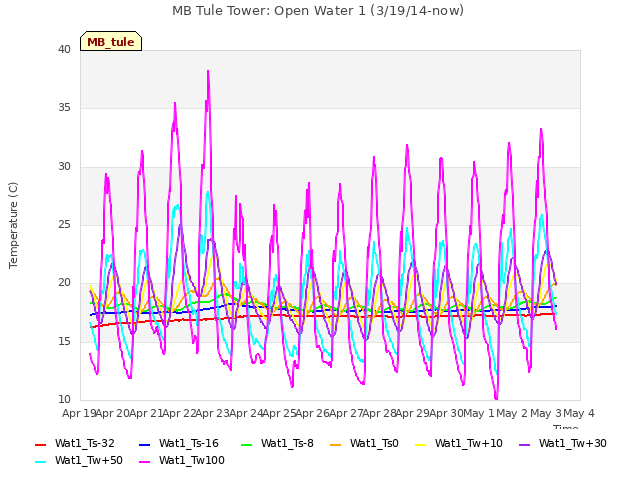Image resolution: width=640 pixels, height=480 pixels.
Task: Click the lowest magenta trough near May 2
Action: click(x=496, y=398)
